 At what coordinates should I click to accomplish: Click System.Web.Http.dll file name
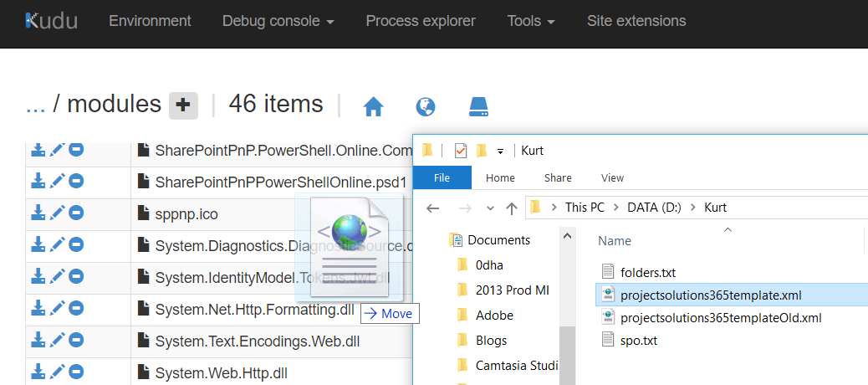pos(222,372)
